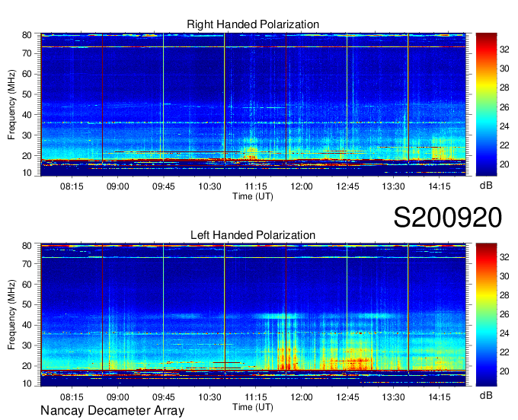
Task: Click the top plot's dB color bar
Action: [486, 104]
